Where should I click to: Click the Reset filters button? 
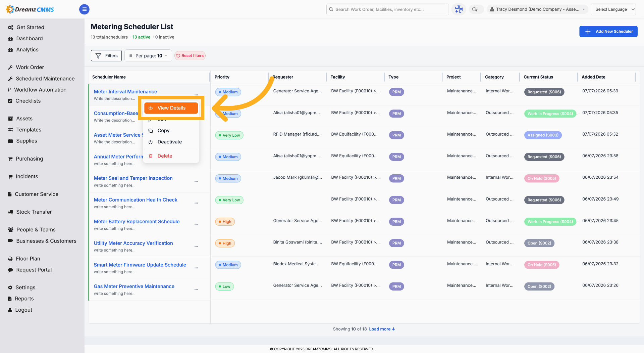[190, 56]
